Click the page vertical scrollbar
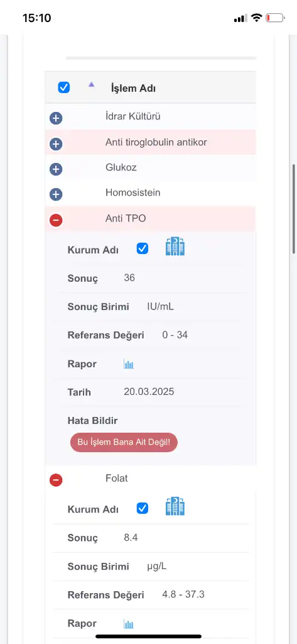The width and height of the screenshot is (297, 644). point(294,209)
